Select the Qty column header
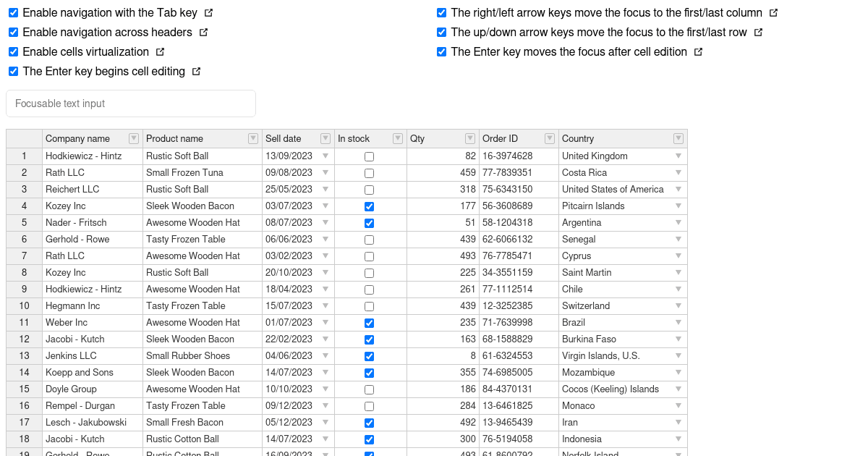This screenshot has width=868, height=456. tap(434, 138)
